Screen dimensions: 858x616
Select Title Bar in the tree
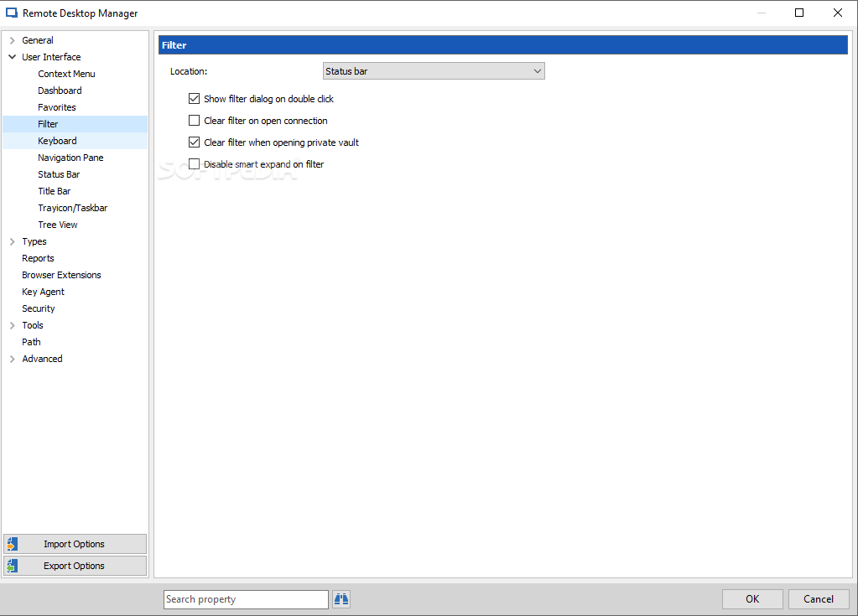[55, 191]
